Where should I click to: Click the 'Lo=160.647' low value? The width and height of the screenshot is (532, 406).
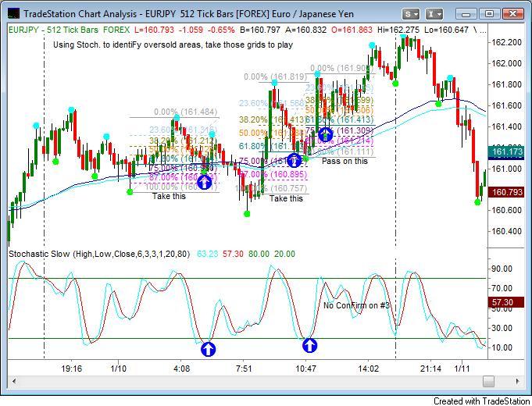pyautogui.click(x=447, y=30)
